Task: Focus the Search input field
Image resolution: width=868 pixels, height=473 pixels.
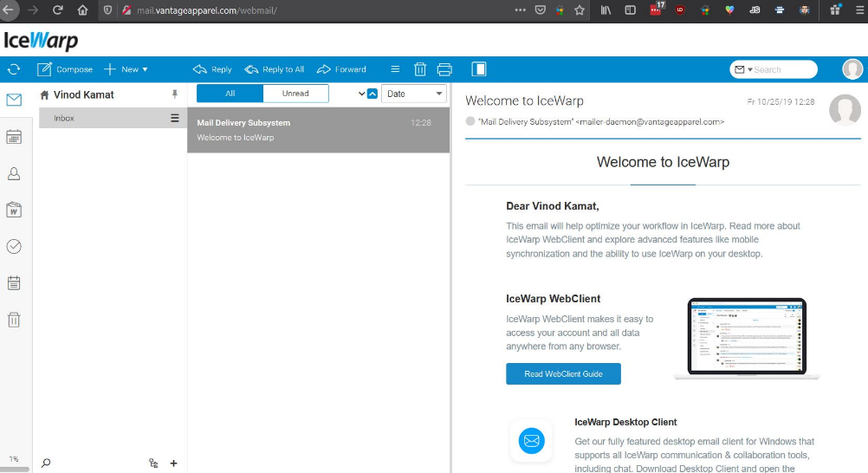Action: (785, 69)
